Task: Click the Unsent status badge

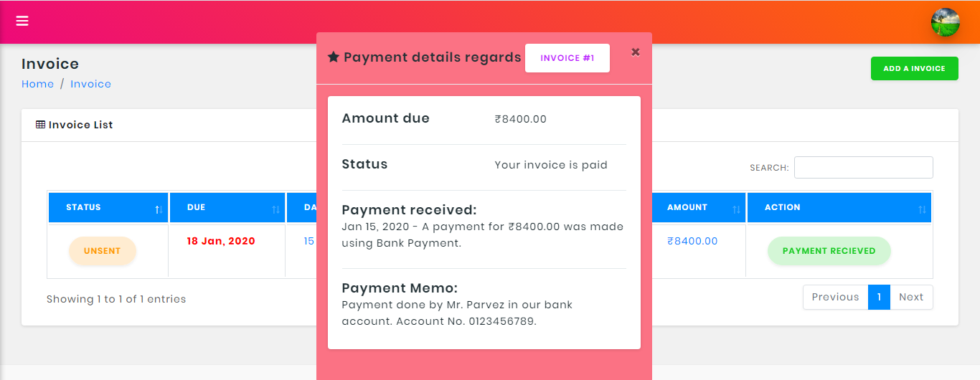Action: (x=102, y=251)
